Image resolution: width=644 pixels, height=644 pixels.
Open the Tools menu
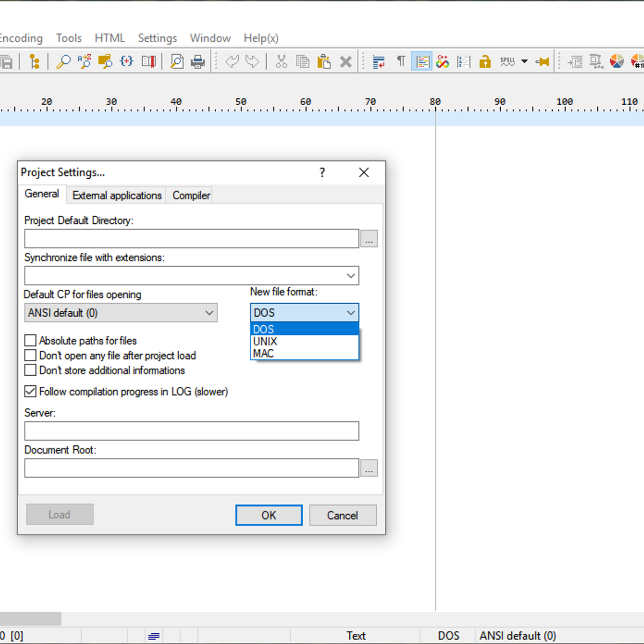69,38
